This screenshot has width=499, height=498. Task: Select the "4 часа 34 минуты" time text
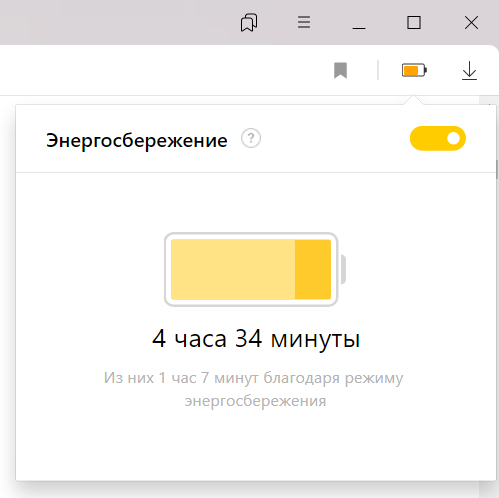pos(256,339)
